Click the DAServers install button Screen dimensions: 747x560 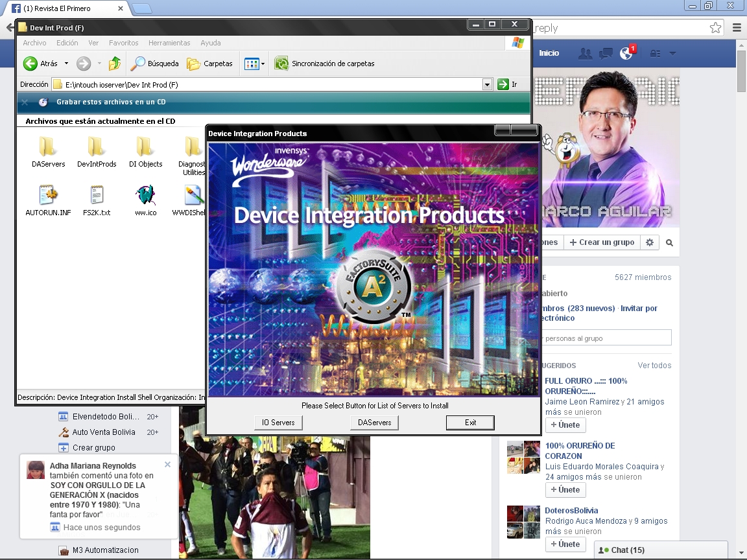point(374,423)
